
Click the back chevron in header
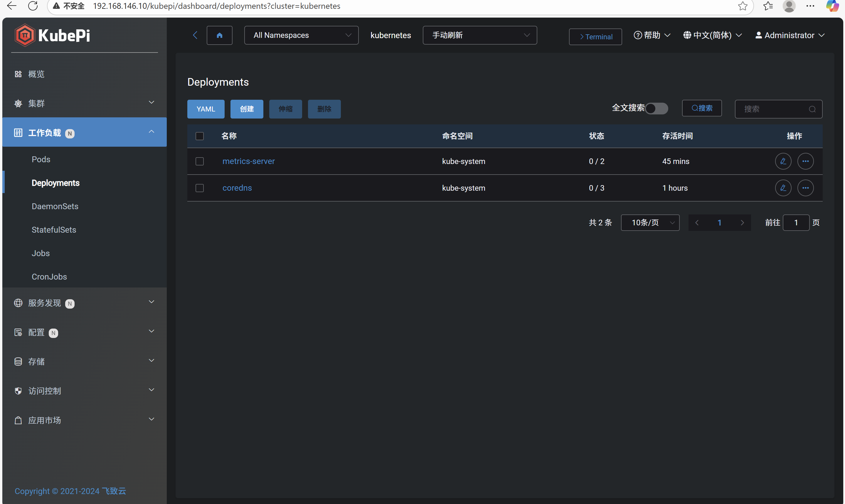(195, 35)
